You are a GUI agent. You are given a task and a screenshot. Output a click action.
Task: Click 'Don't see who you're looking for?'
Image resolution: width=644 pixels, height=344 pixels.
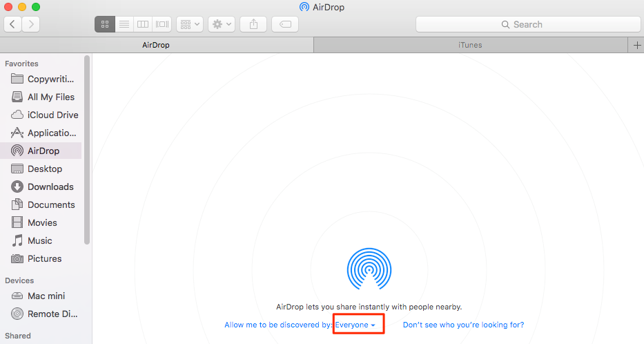click(463, 325)
